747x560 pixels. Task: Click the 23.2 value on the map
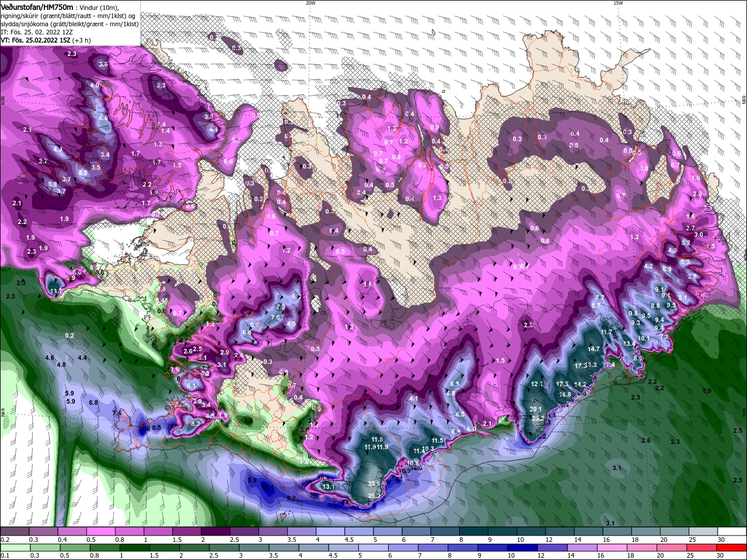[537, 418]
